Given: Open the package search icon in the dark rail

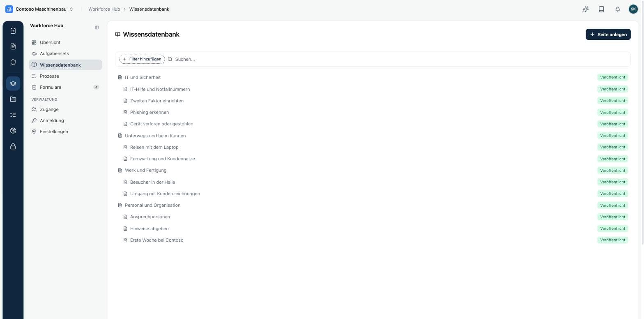Looking at the screenshot, I should pyautogui.click(x=13, y=131).
